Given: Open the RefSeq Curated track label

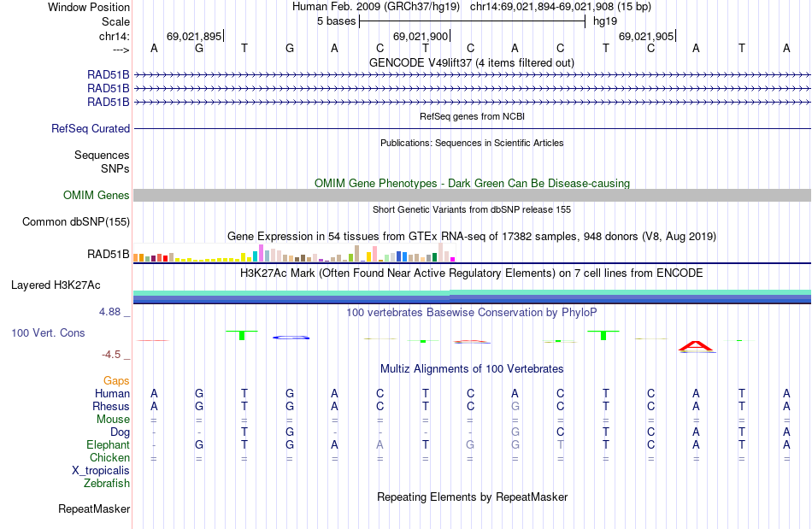Looking at the screenshot, I should 90,128.
